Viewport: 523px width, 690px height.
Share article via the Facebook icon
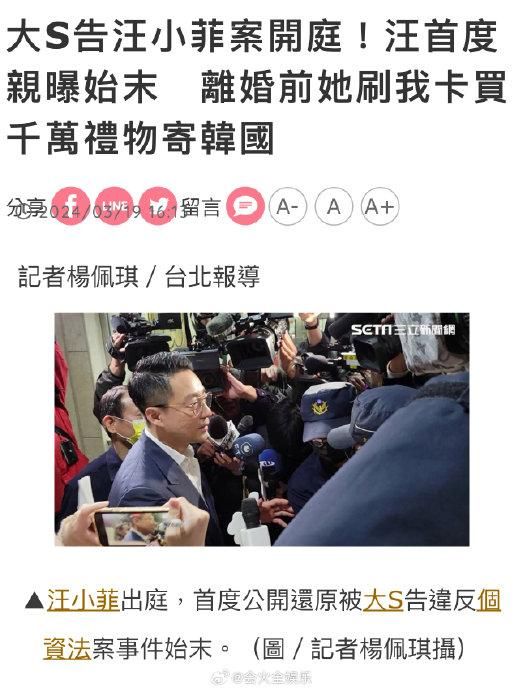pos(71,206)
